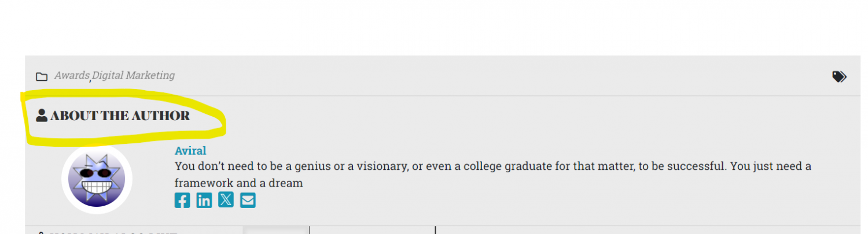Open the Awards category link
Viewport: 868px width, 234px height.
coord(72,75)
